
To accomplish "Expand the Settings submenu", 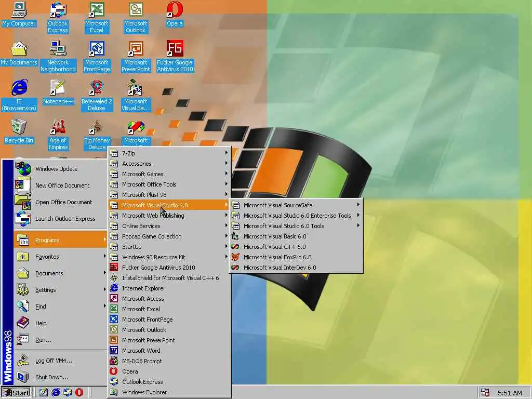I will [x=60, y=290].
